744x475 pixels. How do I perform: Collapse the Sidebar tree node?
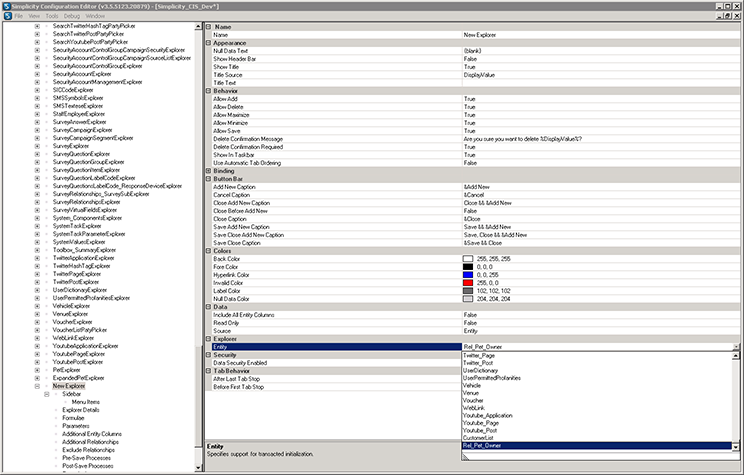click(x=46, y=394)
